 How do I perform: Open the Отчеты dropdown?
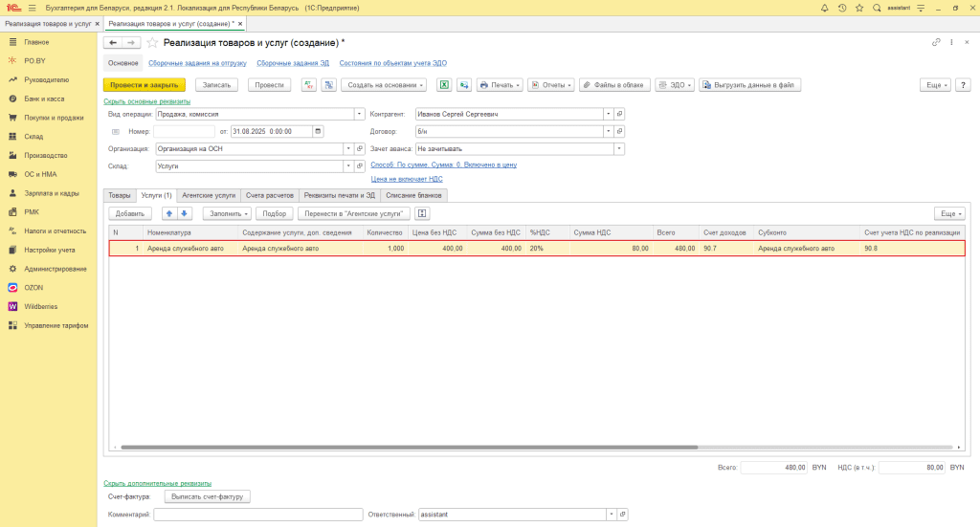point(550,85)
